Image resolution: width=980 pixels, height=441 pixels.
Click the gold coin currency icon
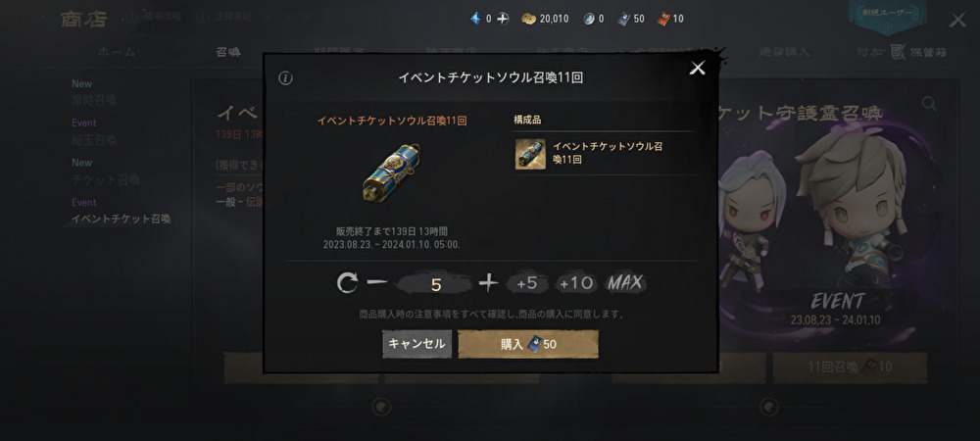(529, 19)
